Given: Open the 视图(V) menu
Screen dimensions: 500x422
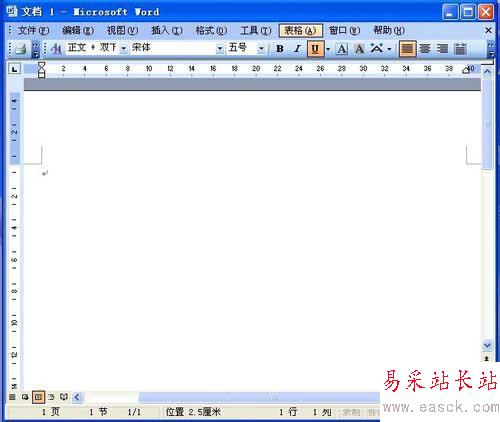Looking at the screenshot, I should click(x=122, y=31).
